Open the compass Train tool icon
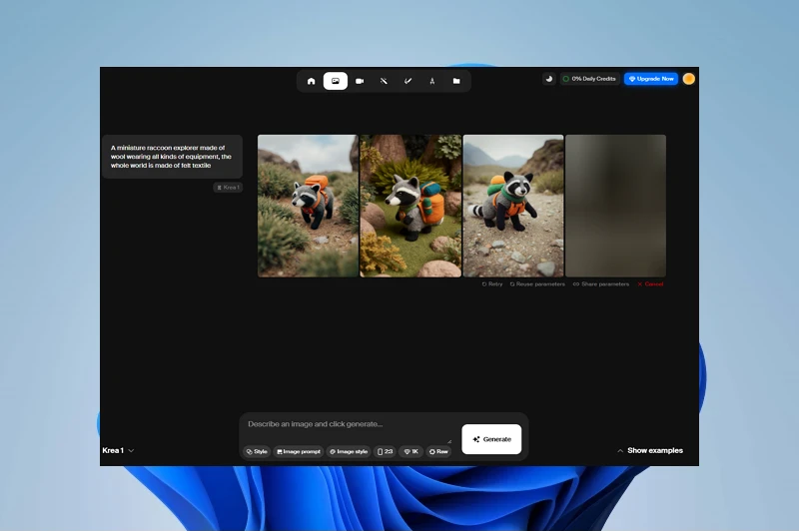Viewport: 799px width, 532px height. [x=432, y=81]
